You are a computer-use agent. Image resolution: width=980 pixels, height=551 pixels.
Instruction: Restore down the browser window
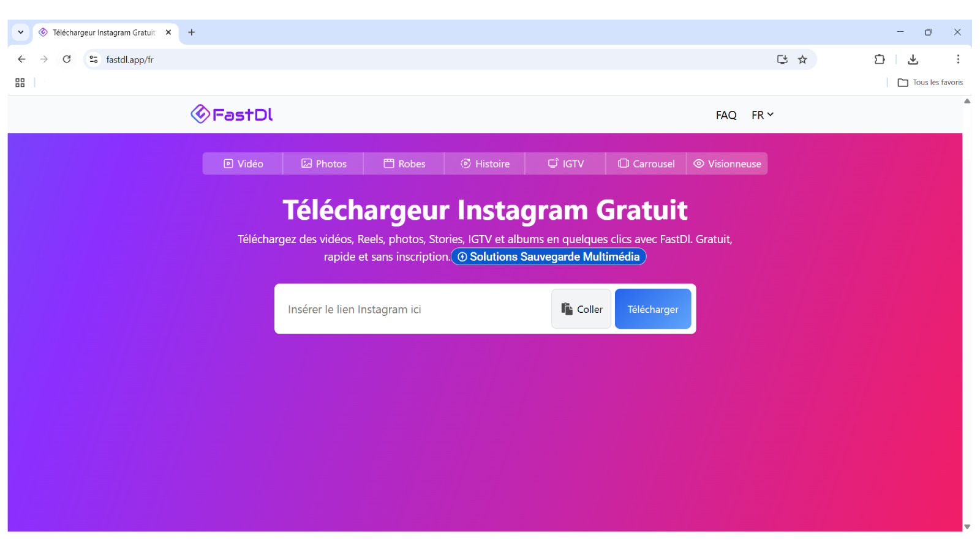point(929,32)
